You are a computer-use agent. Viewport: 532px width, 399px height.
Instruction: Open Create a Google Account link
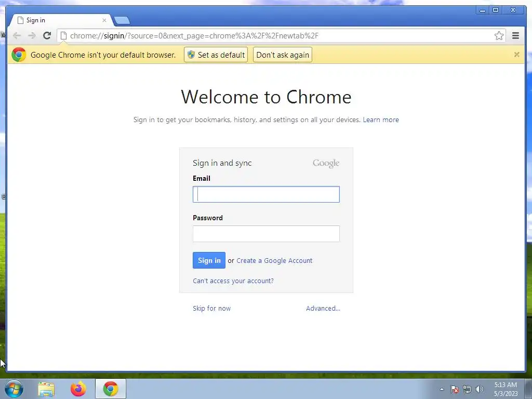click(x=274, y=261)
